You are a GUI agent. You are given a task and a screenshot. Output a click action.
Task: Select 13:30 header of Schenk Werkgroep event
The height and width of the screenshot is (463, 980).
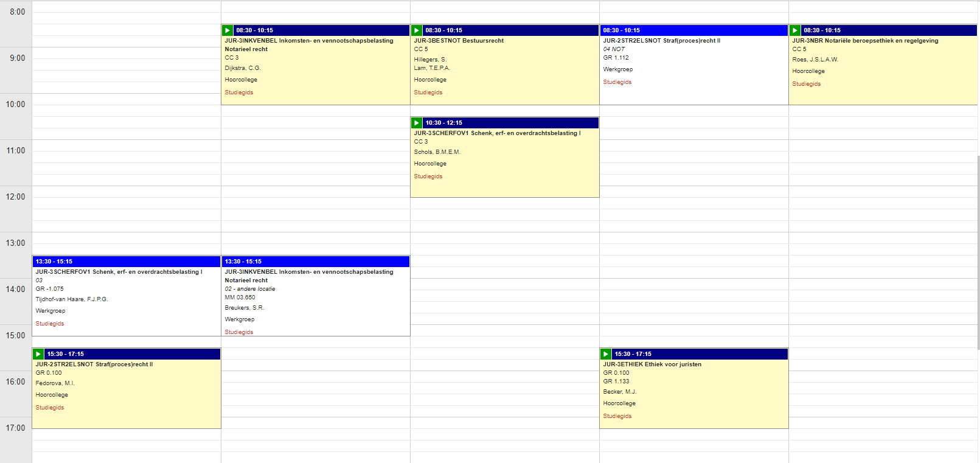coord(126,262)
